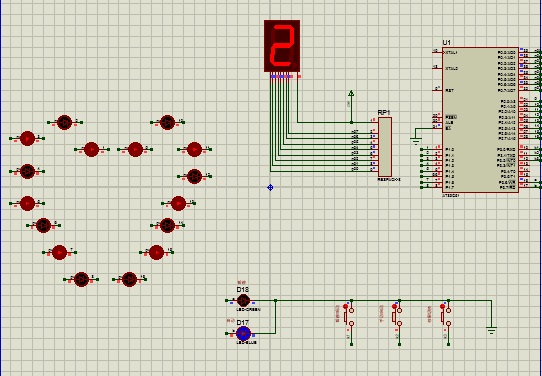542x376 pixels.
Task: Click the red actuator dot on leftmost button
Action: (x=345, y=307)
